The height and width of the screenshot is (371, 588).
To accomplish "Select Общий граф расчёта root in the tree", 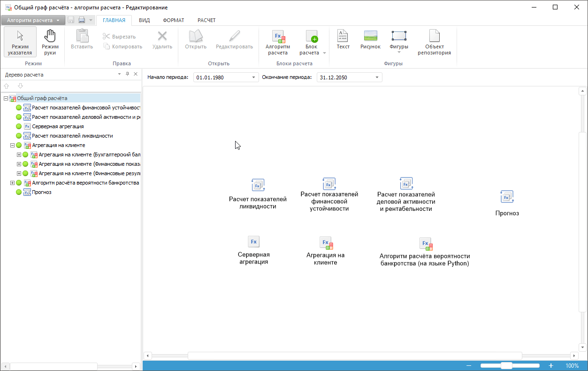I will (x=42, y=98).
